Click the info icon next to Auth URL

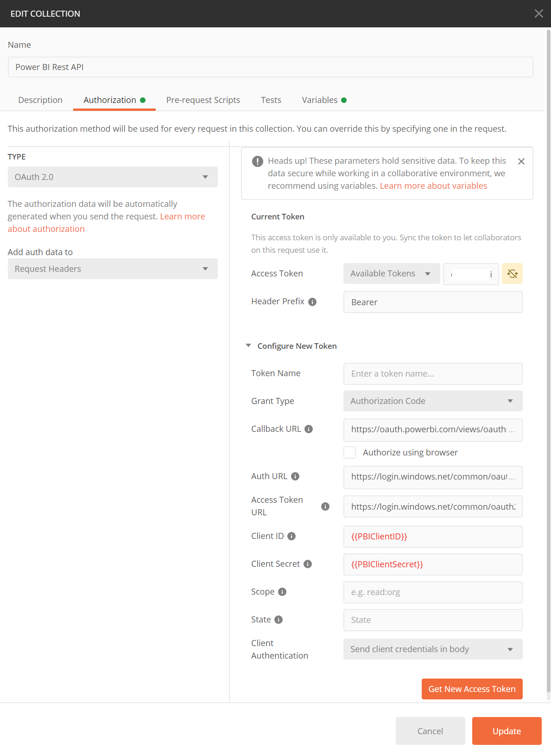(295, 476)
